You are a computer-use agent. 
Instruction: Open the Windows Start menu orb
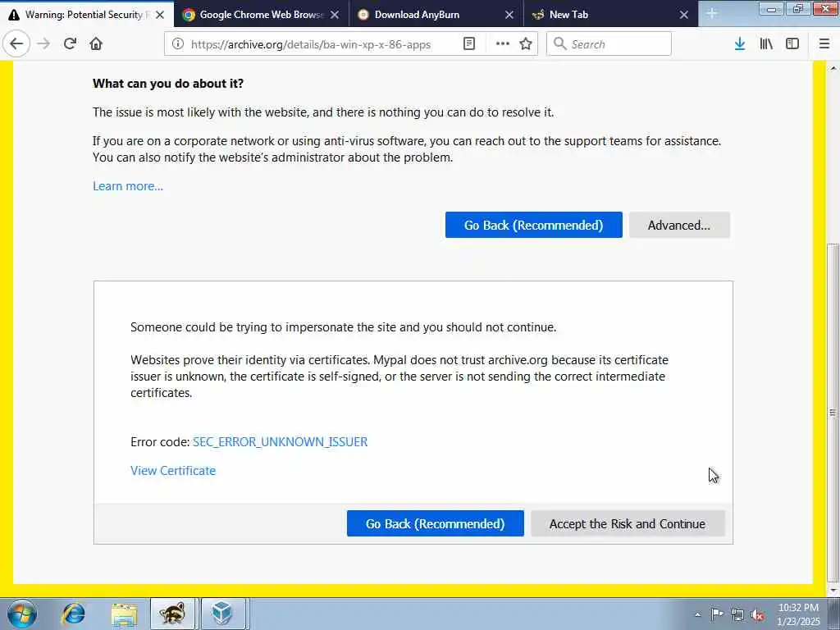pyautogui.click(x=22, y=614)
